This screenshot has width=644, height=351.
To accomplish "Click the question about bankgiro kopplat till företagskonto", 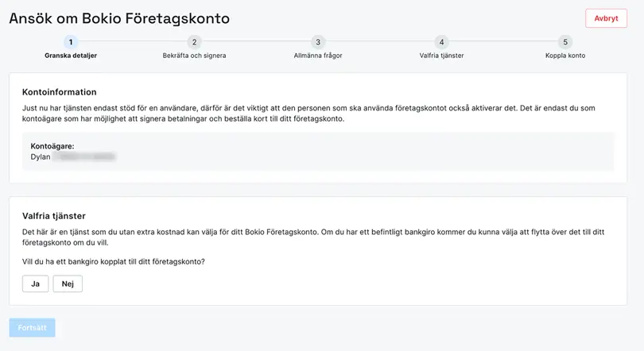I will [114, 261].
